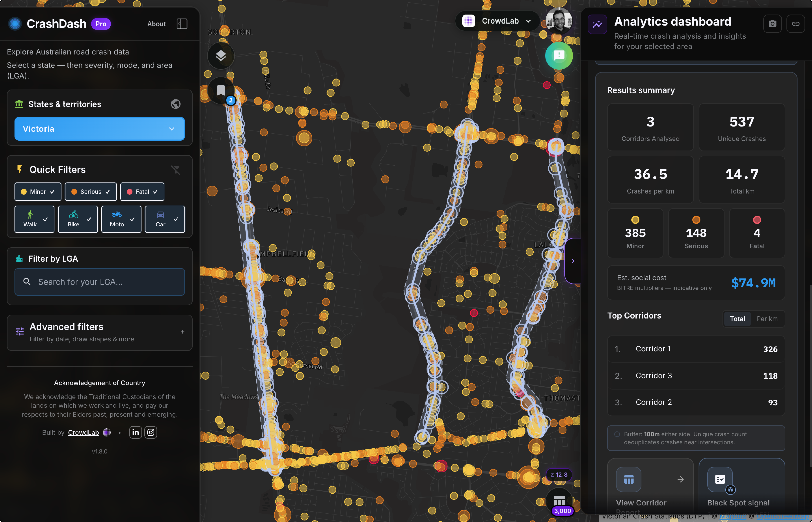Click the 148 Serious orange stat card
Screen dimensions: 812x522
696,233
